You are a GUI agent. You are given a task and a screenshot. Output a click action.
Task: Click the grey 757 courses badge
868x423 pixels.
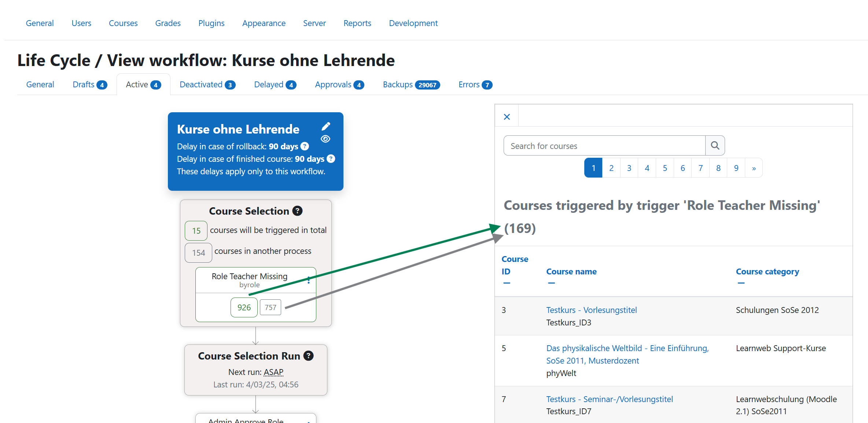(271, 307)
